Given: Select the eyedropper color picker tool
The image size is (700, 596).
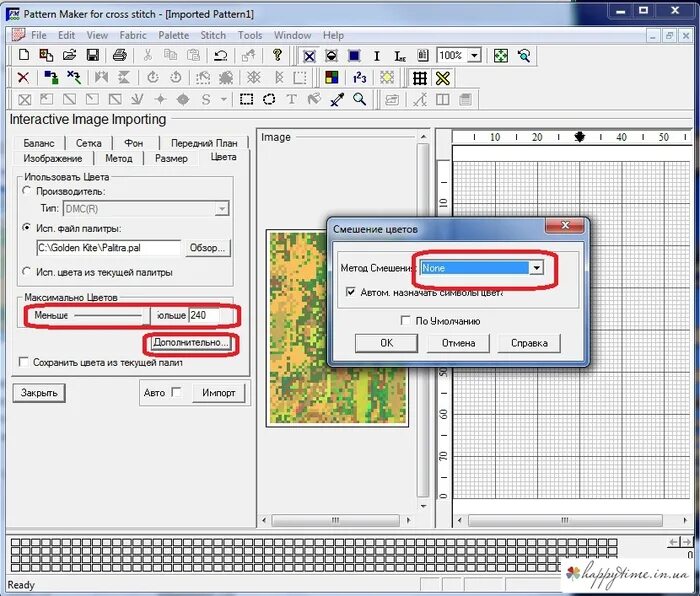Looking at the screenshot, I should (x=337, y=99).
